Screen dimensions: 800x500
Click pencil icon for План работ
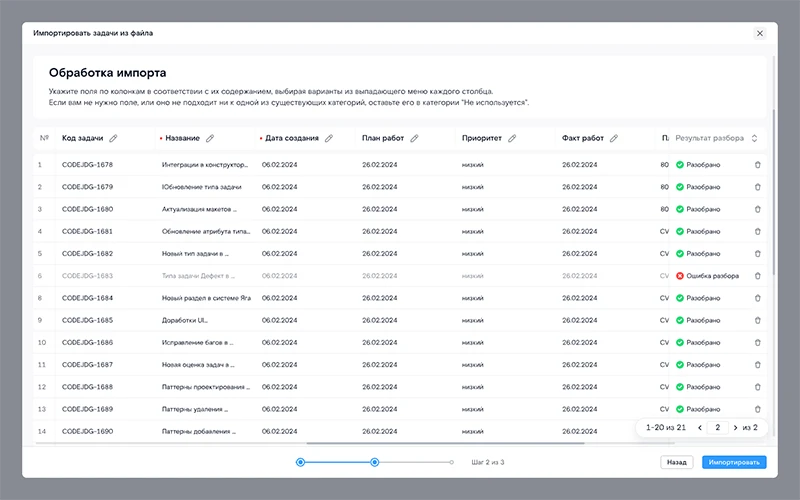coord(414,138)
